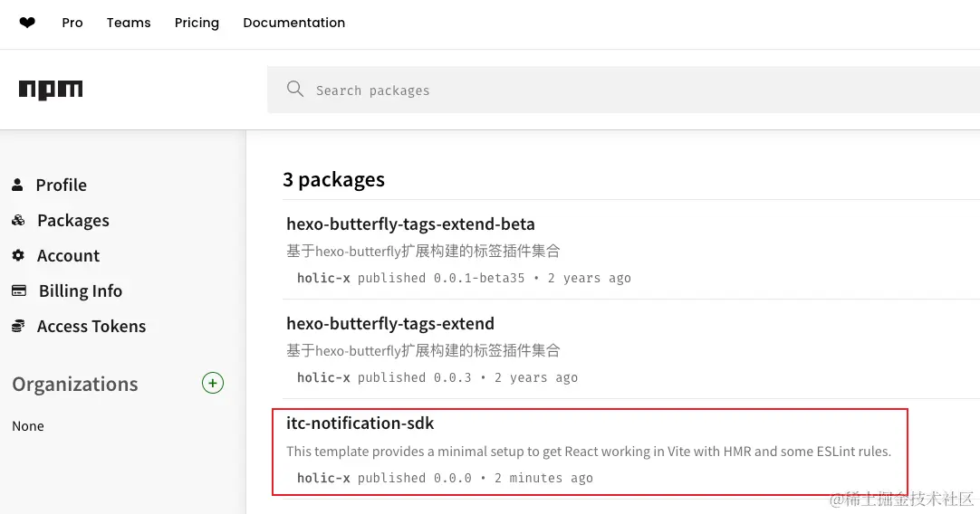Open the Pro menu item
This screenshot has height=514, width=980.
click(x=72, y=23)
